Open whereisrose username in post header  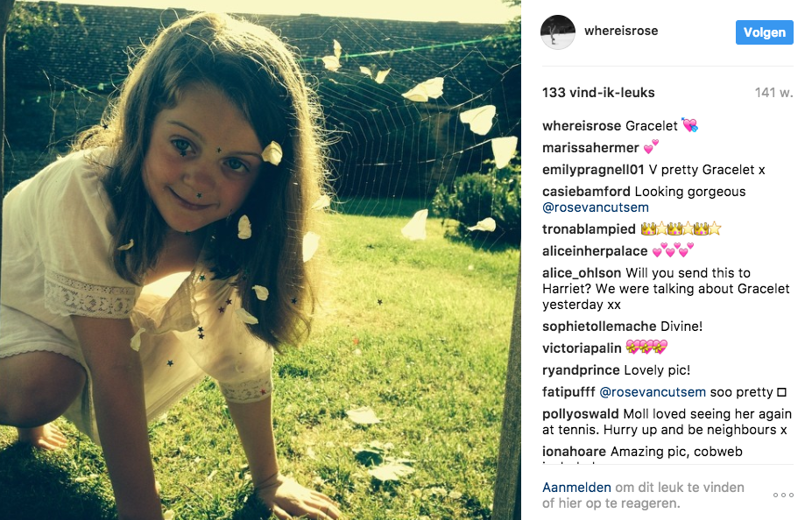tap(621, 31)
